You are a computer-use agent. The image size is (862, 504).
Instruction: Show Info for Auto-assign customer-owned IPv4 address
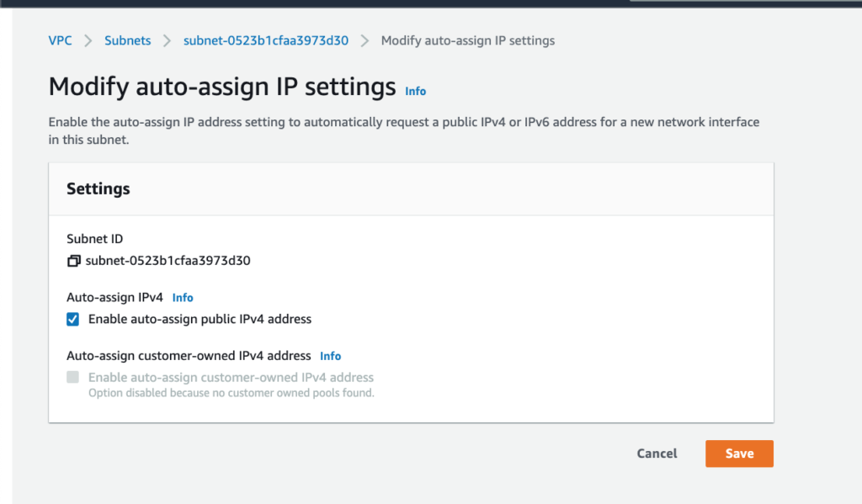(x=330, y=356)
